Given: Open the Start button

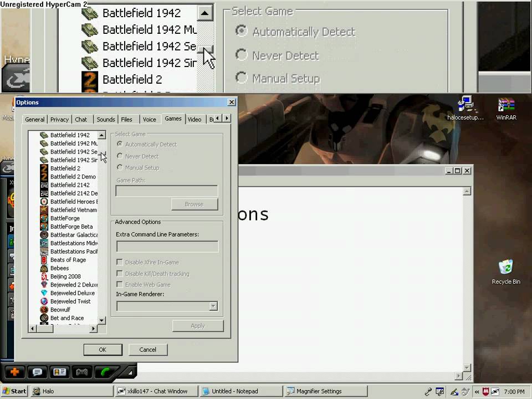Looking at the screenshot, I should 14,391.
